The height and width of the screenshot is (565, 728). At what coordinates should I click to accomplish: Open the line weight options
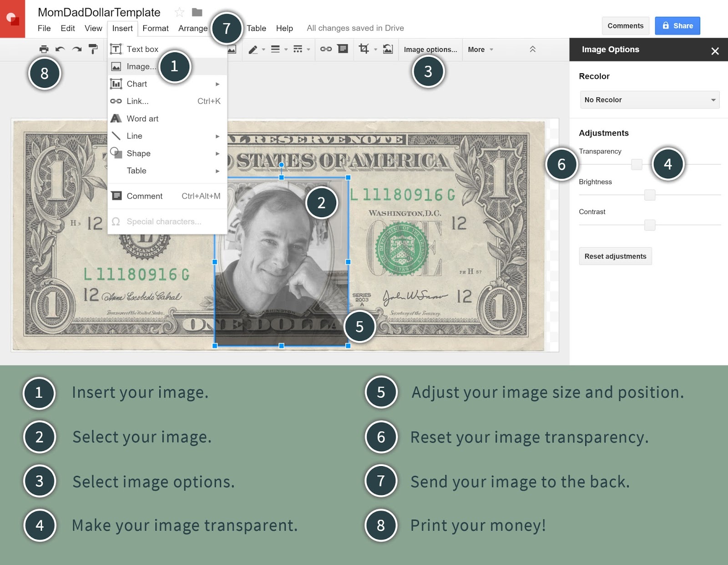[275, 49]
